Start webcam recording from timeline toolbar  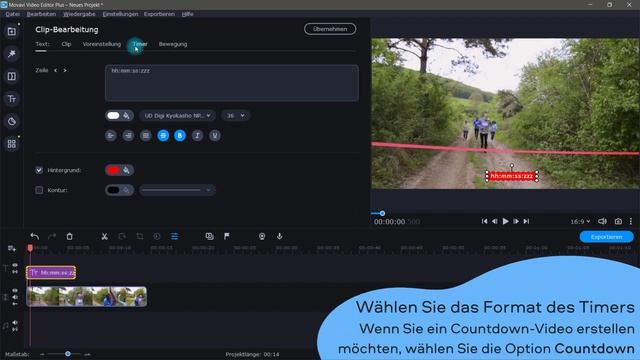point(262,236)
